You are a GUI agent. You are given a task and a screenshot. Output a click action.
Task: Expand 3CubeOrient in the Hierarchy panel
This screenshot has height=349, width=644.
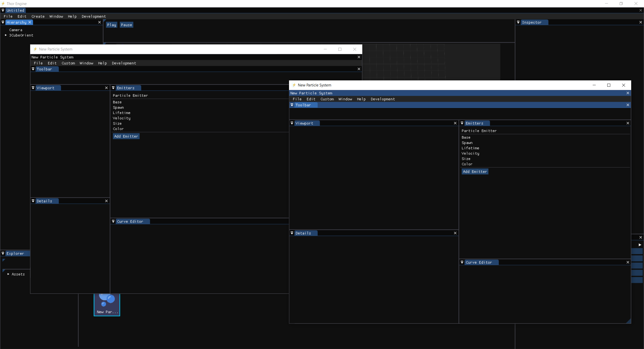pos(6,35)
